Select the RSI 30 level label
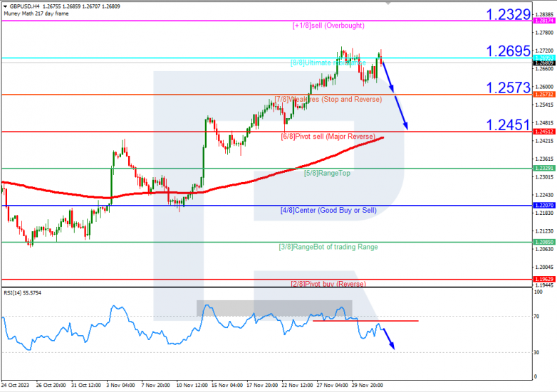This screenshot has width=557, height=392. (x=536, y=352)
